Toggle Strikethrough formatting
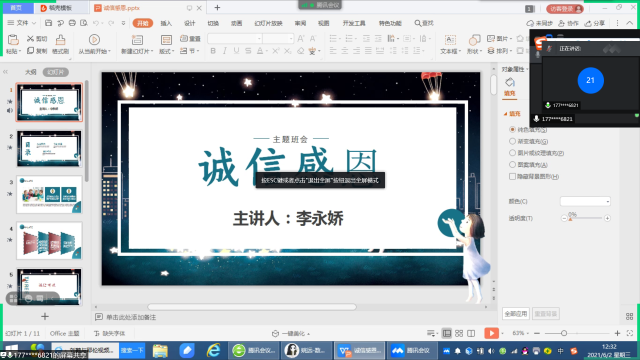This screenshot has width=640, height=360. click(x=248, y=51)
